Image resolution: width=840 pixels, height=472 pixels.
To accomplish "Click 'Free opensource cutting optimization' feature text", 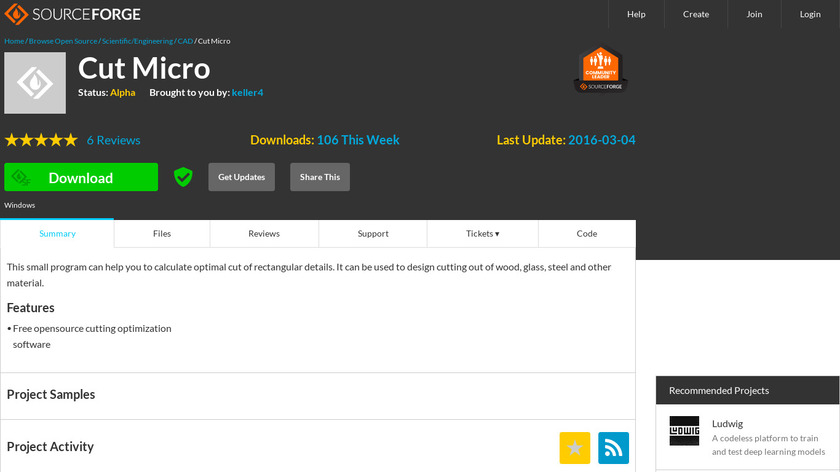I will tap(92, 328).
